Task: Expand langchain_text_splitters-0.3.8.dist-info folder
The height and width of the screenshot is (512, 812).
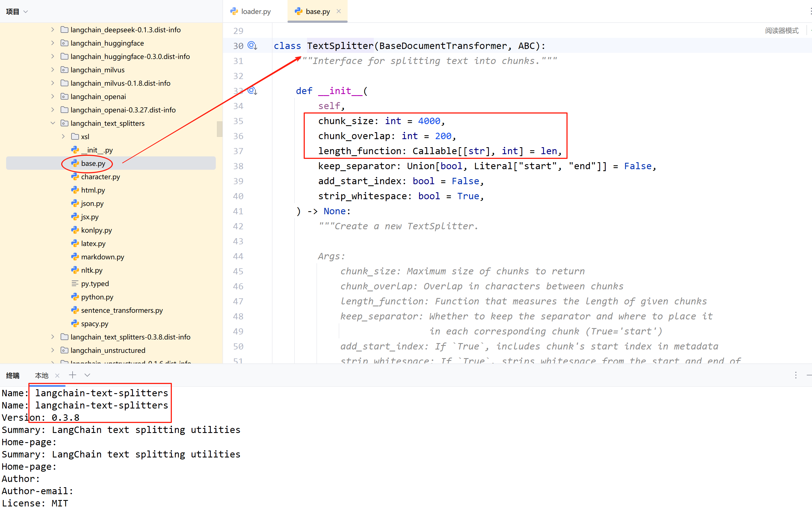Action: [x=53, y=337]
